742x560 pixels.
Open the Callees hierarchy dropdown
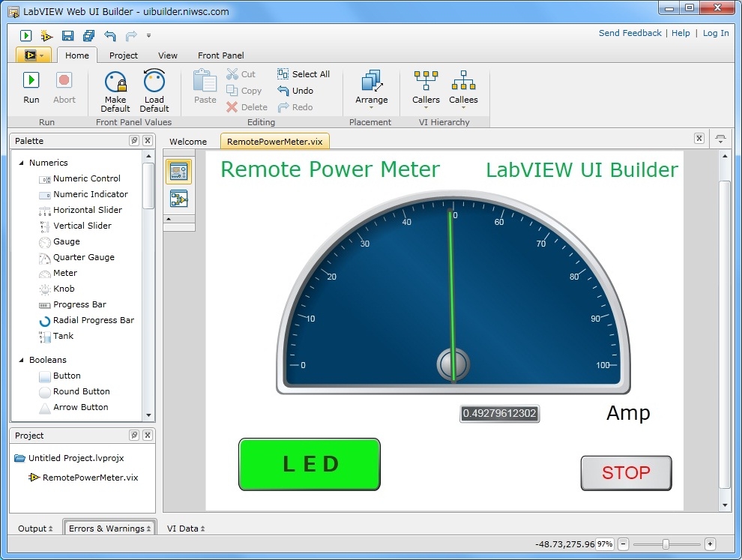(x=463, y=89)
